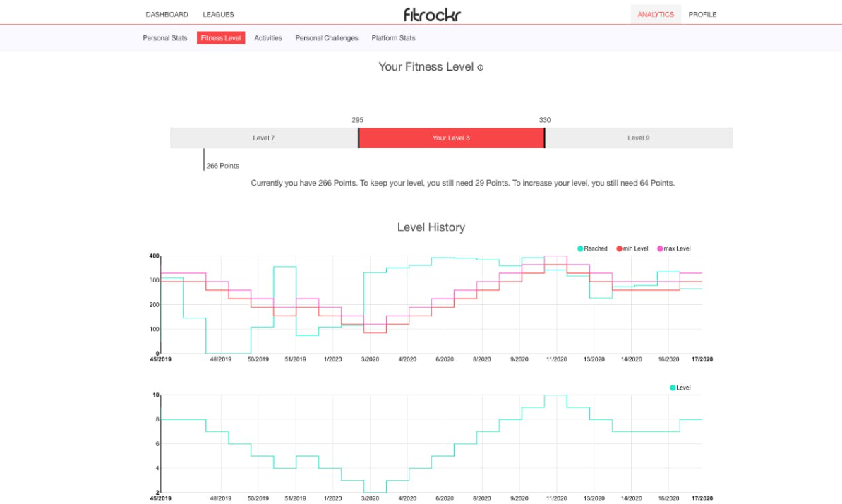842x504 pixels.
Task: Open the Platform Stats tab
Action: (x=393, y=38)
